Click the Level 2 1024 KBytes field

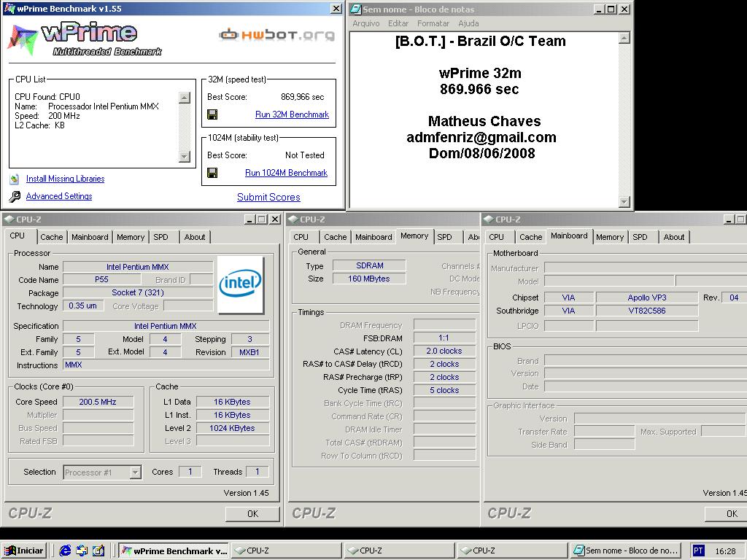click(x=233, y=428)
